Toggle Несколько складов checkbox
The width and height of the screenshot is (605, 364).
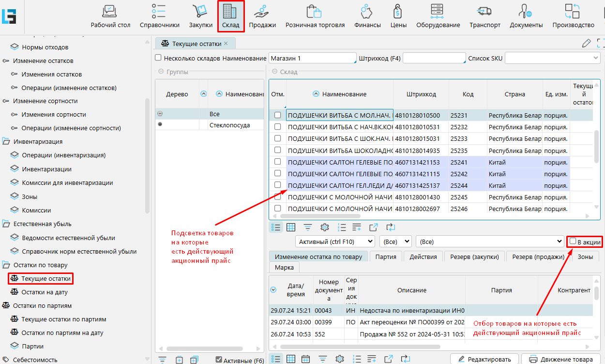click(x=158, y=58)
